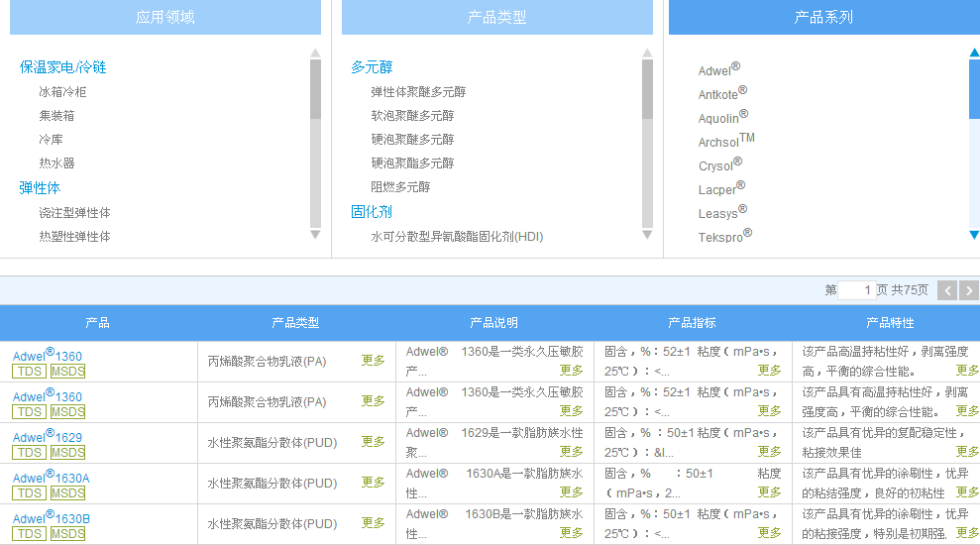Image resolution: width=980 pixels, height=545 pixels.
Task: Go to the previous results page arrow
Action: pos(947,290)
